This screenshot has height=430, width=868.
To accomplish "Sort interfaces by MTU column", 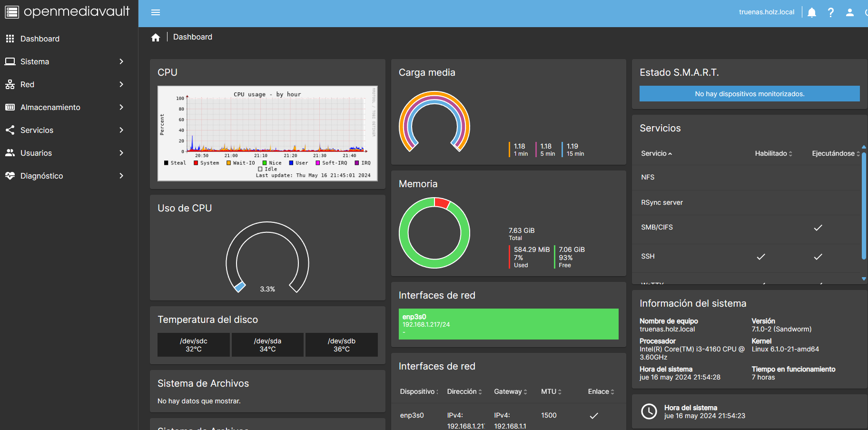I will coord(552,391).
